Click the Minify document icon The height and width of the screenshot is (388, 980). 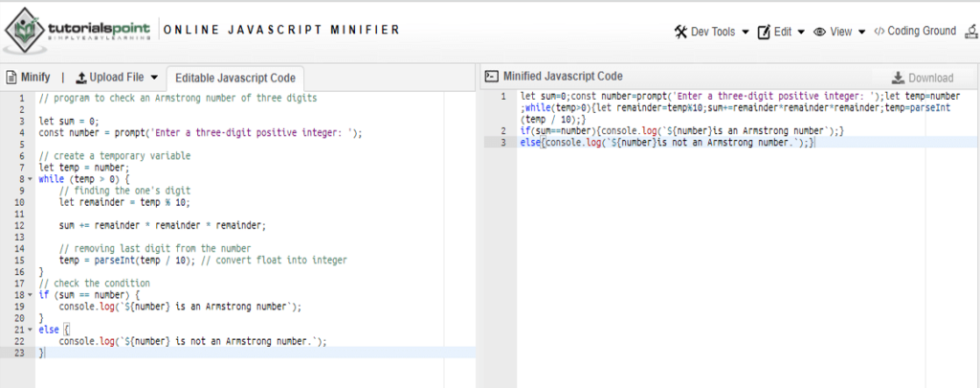[12, 77]
